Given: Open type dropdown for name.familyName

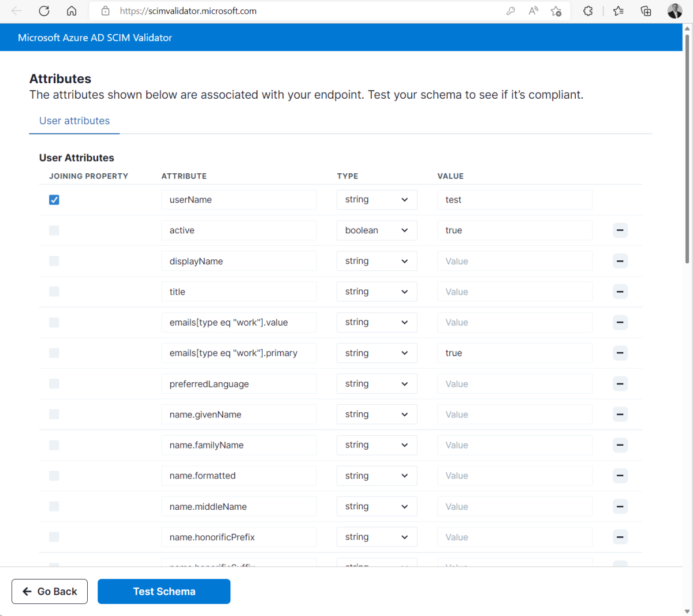Looking at the screenshot, I should (x=377, y=445).
